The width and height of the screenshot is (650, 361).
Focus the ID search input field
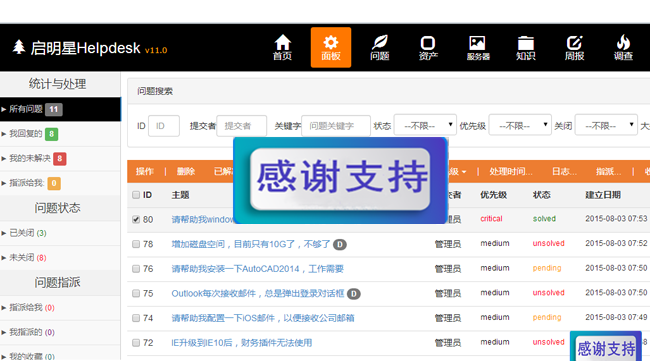tap(164, 126)
